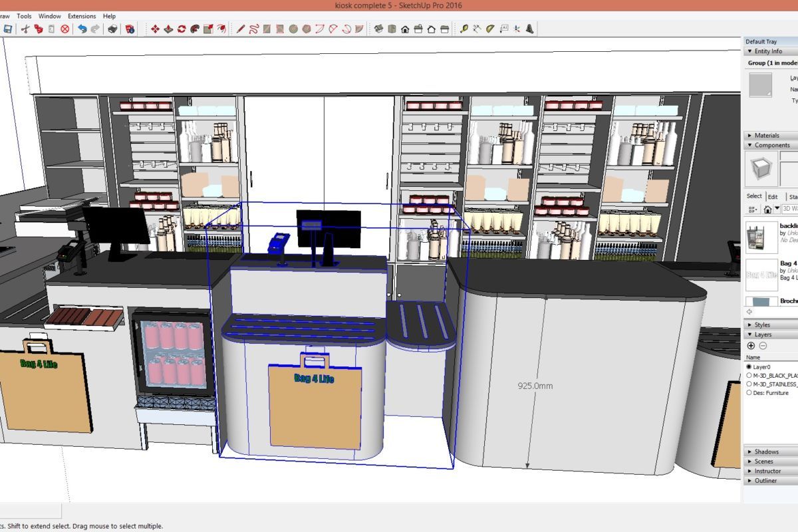Viewport: 798px width, 532px height.
Task: Open the Window menu
Action: [x=49, y=16]
